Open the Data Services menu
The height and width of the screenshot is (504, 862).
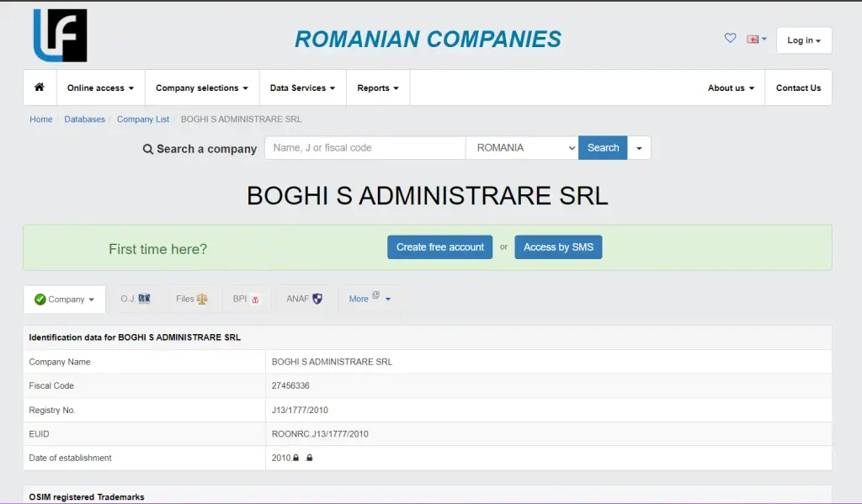(302, 88)
